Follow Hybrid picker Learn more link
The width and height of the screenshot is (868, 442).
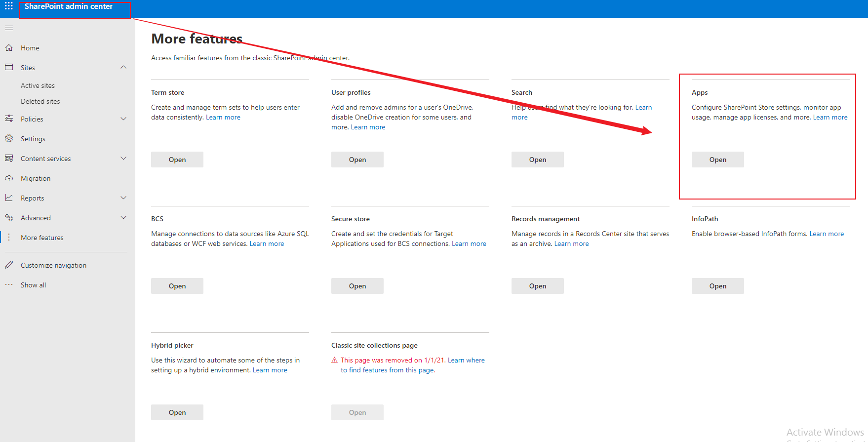pos(270,370)
